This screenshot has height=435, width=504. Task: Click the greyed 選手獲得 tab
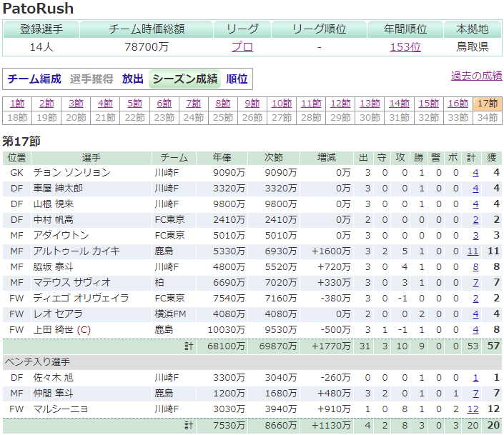pos(92,79)
